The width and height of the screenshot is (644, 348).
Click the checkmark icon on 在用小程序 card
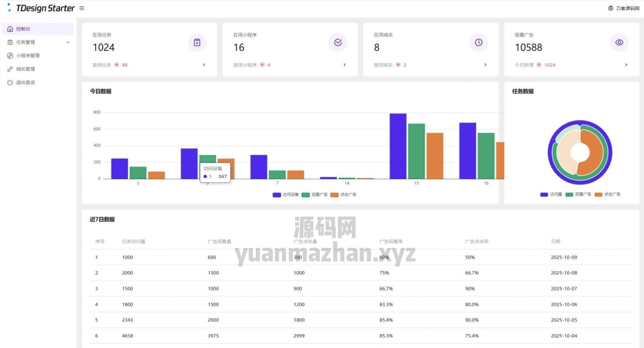pyautogui.click(x=338, y=42)
